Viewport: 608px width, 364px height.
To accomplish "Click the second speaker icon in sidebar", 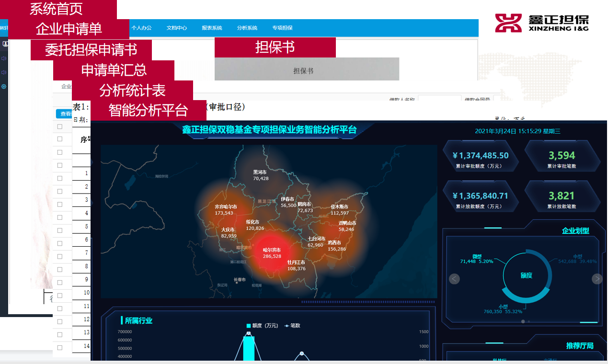I will point(4,72).
